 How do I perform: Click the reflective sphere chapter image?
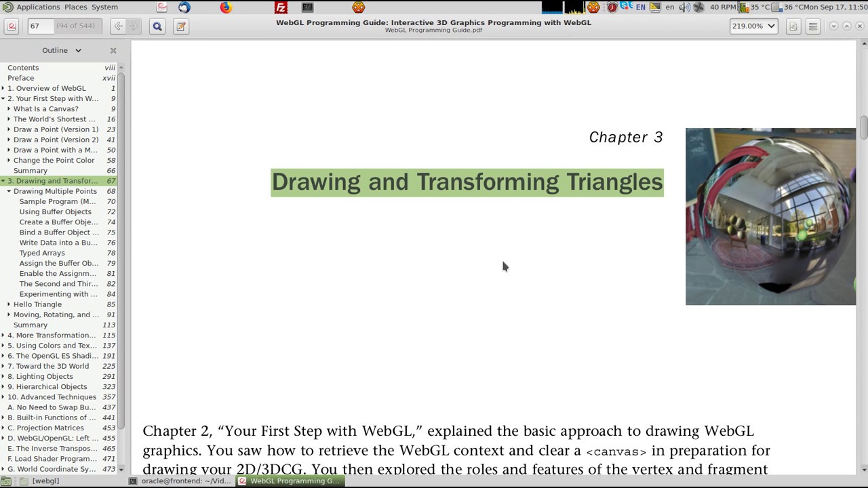[770, 216]
